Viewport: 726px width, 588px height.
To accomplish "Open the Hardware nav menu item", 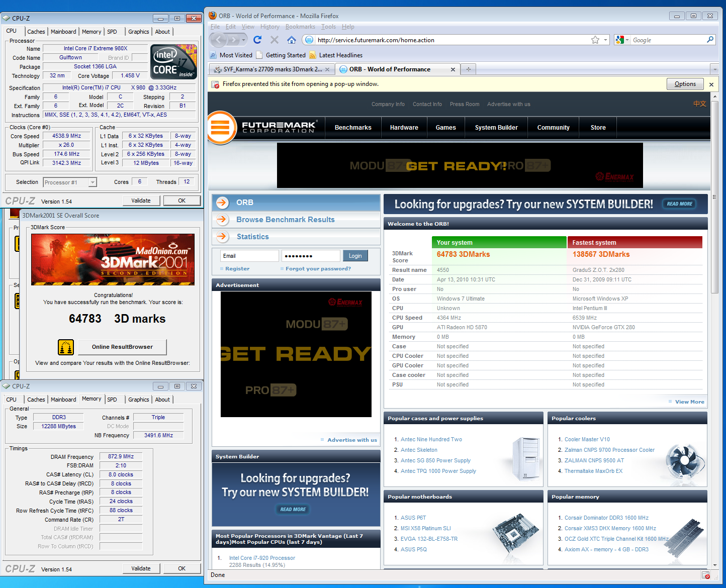I will coord(404,128).
